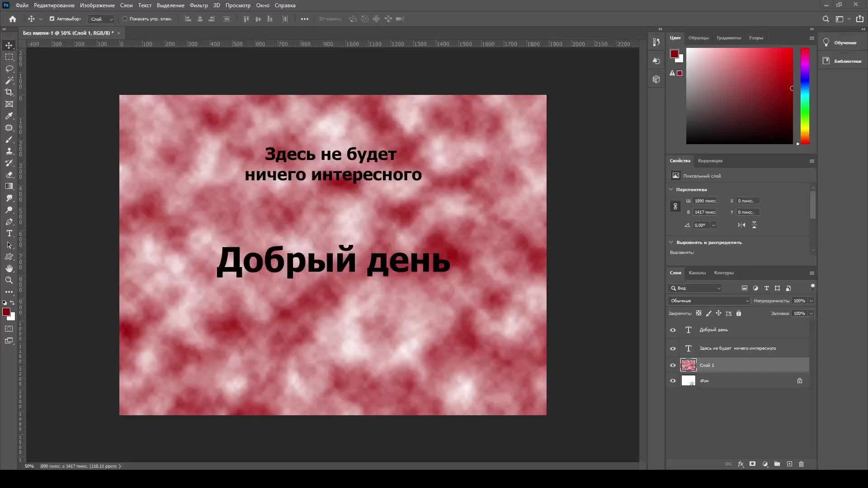Select the Move tool
The width and height of the screenshot is (868, 488).
pos(9,45)
